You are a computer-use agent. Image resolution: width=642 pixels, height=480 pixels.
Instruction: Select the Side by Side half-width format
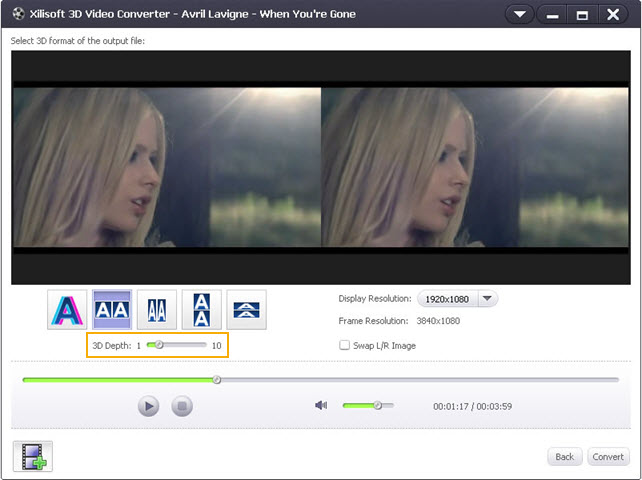click(x=157, y=310)
